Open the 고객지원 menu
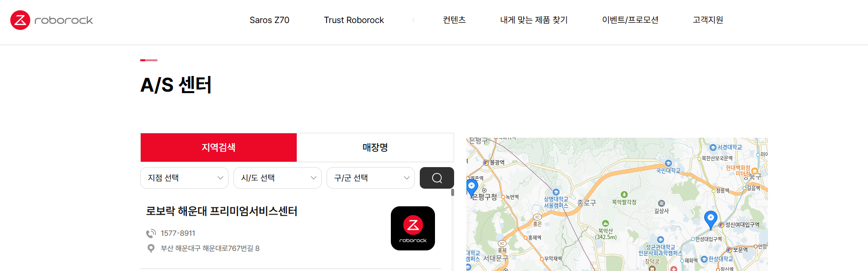868x271 pixels. pyautogui.click(x=708, y=20)
